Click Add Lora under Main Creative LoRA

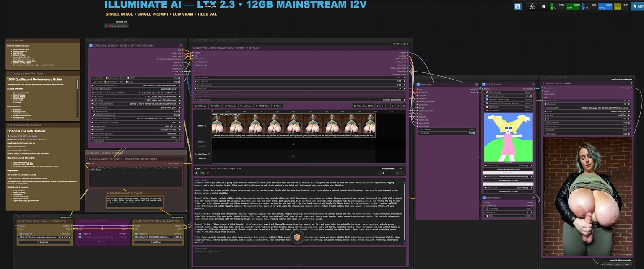158,242
